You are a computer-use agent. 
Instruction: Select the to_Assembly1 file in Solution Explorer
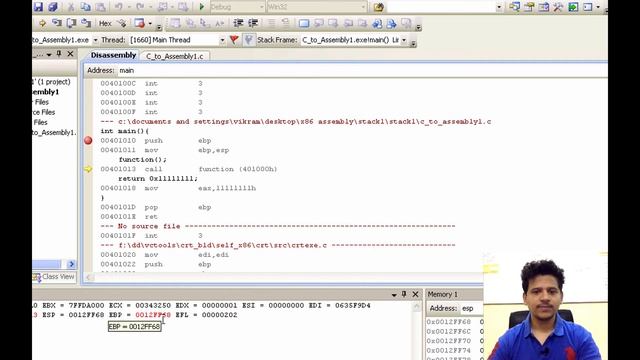(54, 132)
